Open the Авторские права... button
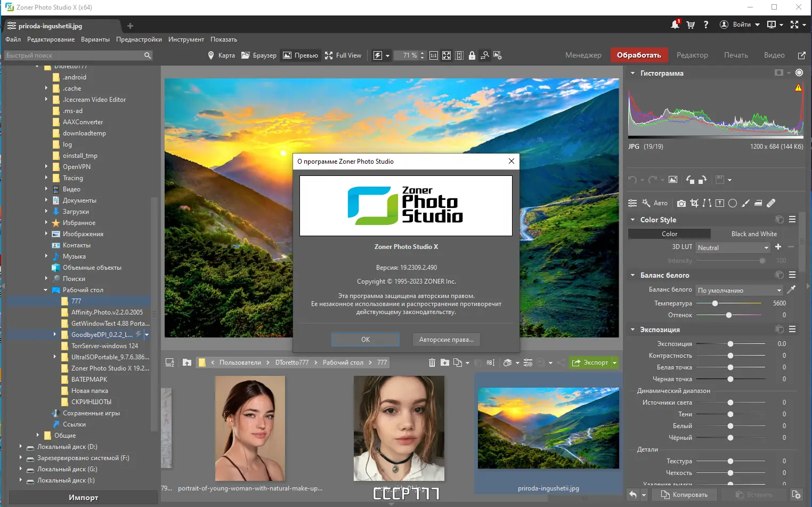812x507 pixels. click(446, 340)
